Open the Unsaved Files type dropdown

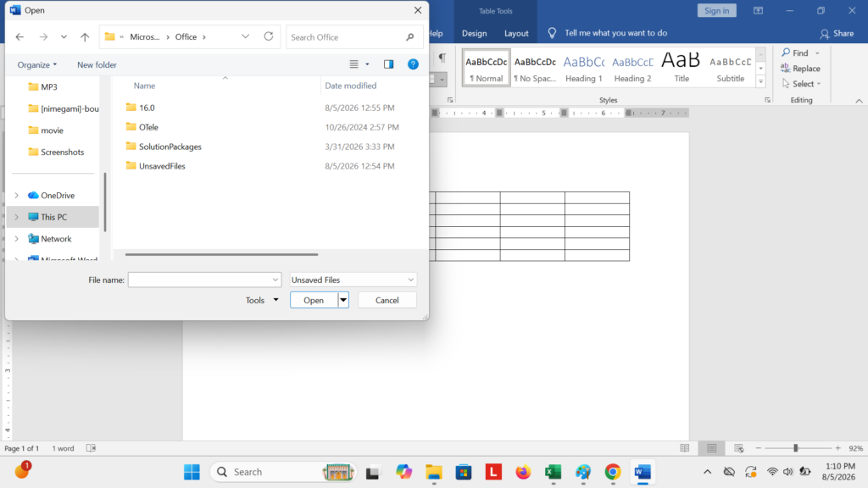353,280
